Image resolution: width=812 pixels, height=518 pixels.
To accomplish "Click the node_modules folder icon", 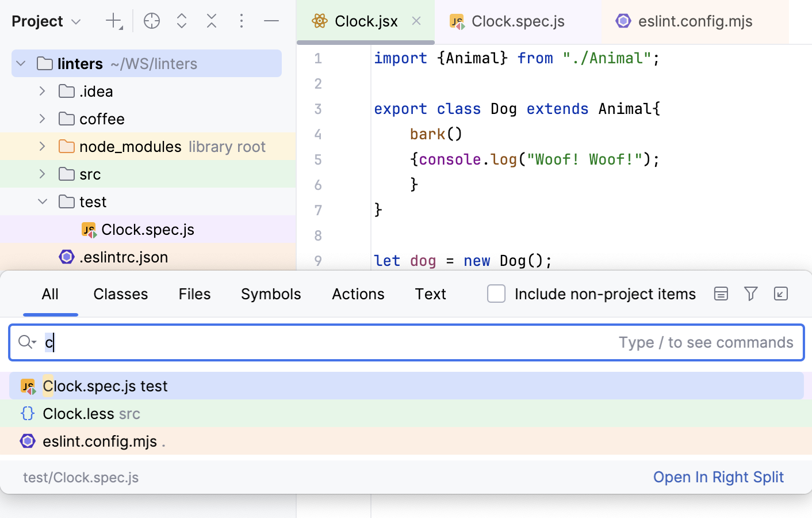I will pos(67,146).
